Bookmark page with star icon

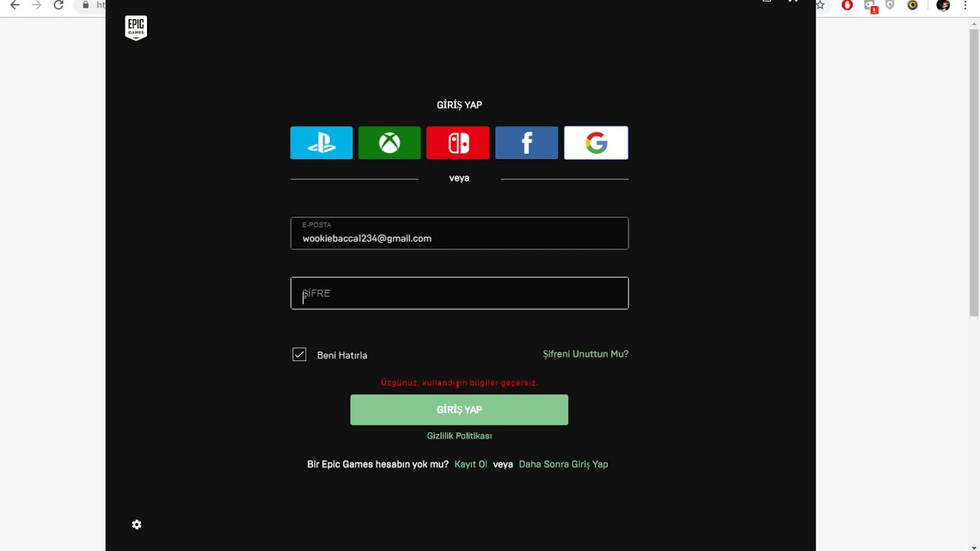(x=820, y=5)
